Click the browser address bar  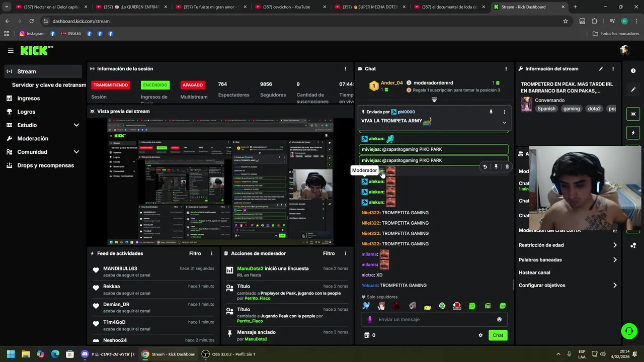pos(302,21)
